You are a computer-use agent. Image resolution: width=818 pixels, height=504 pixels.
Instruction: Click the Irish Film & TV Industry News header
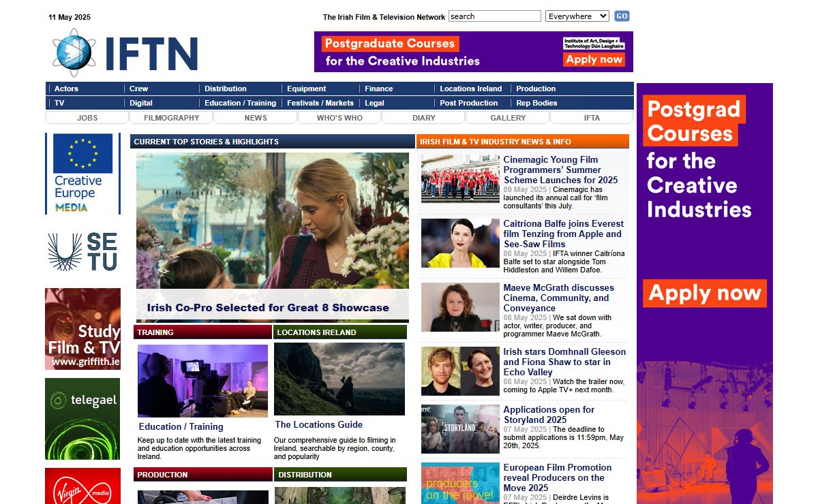click(x=523, y=142)
